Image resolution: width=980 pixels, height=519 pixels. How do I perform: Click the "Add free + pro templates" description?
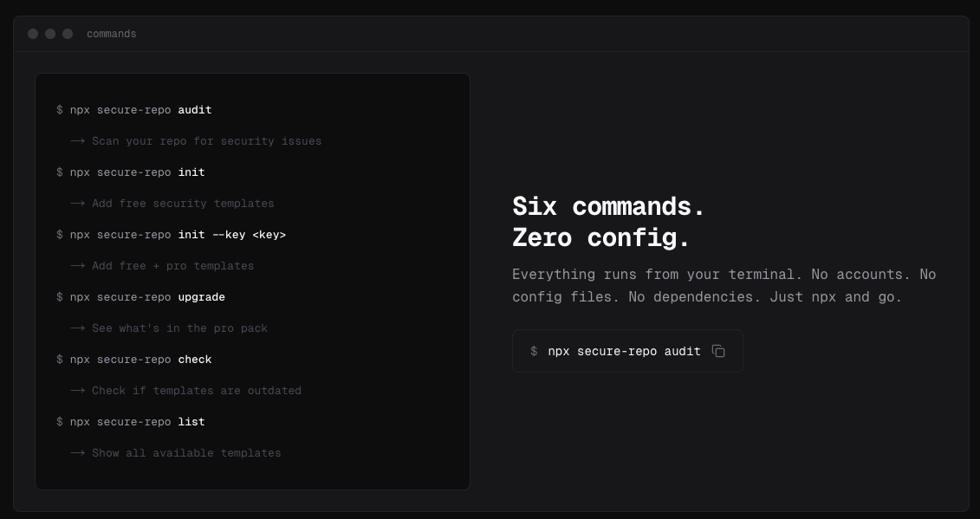pyautogui.click(x=173, y=266)
